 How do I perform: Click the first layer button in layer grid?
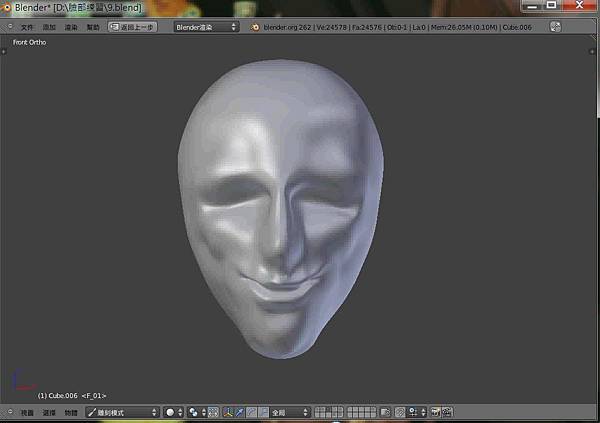pos(318,408)
